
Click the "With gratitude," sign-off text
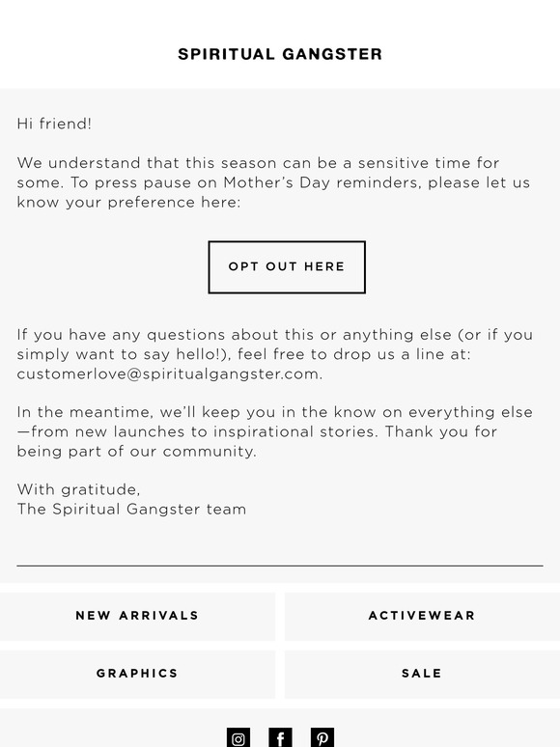78,489
